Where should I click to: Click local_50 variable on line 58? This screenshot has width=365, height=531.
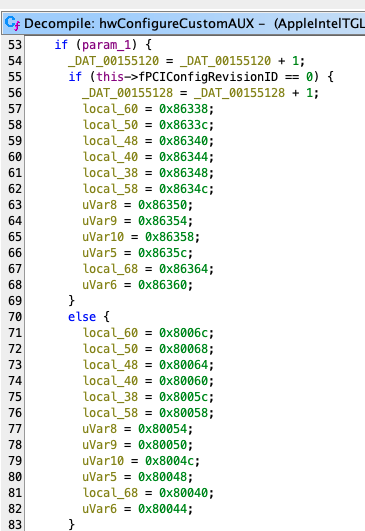110,125
